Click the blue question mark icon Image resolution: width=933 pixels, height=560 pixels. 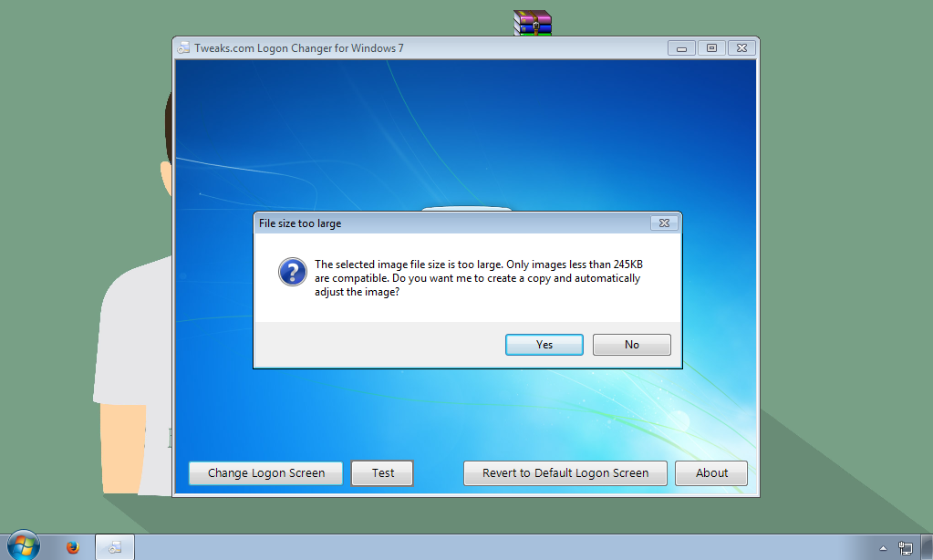(x=292, y=272)
